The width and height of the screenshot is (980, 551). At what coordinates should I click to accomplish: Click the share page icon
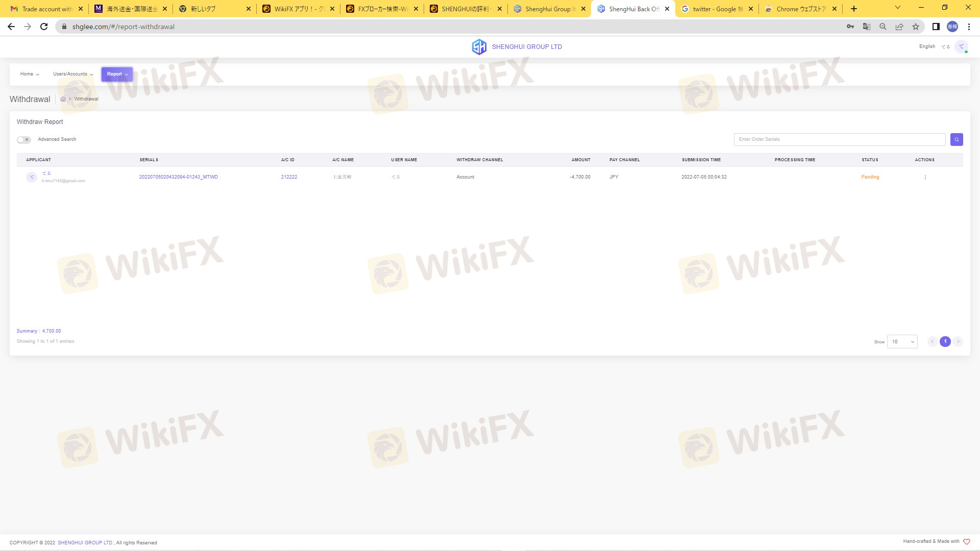(899, 27)
